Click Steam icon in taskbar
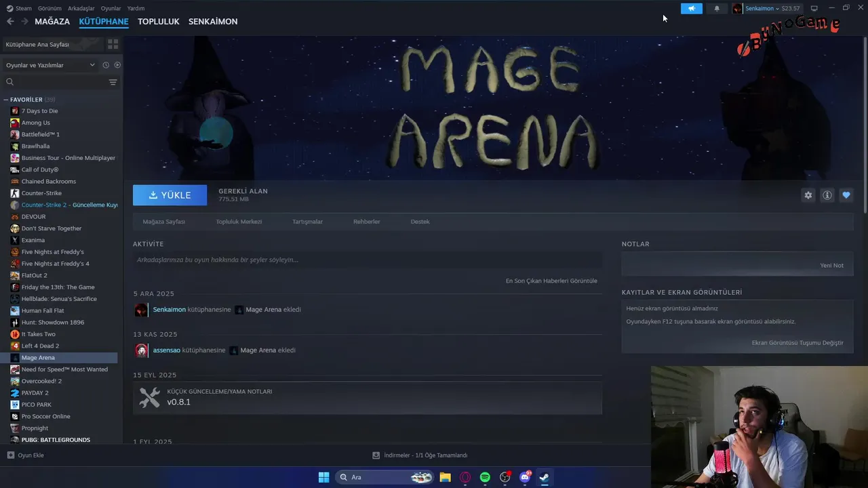This screenshot has width=868, height=488. coord(544,477)
